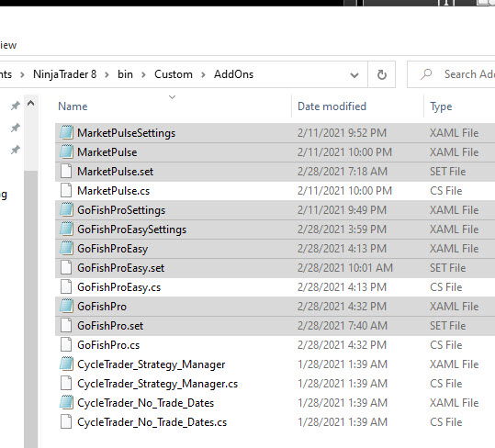
Task: Open the View ribbon tab
Action: pyautogui.click(x=7, y=45)
